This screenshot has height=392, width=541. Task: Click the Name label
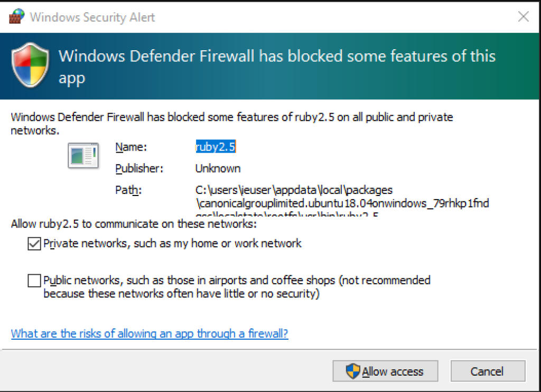[x=131, y=147]
